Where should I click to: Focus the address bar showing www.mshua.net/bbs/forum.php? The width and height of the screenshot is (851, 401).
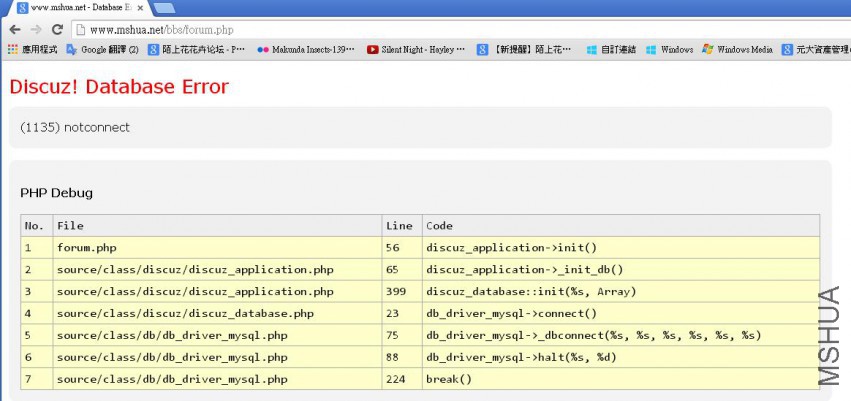461,30
